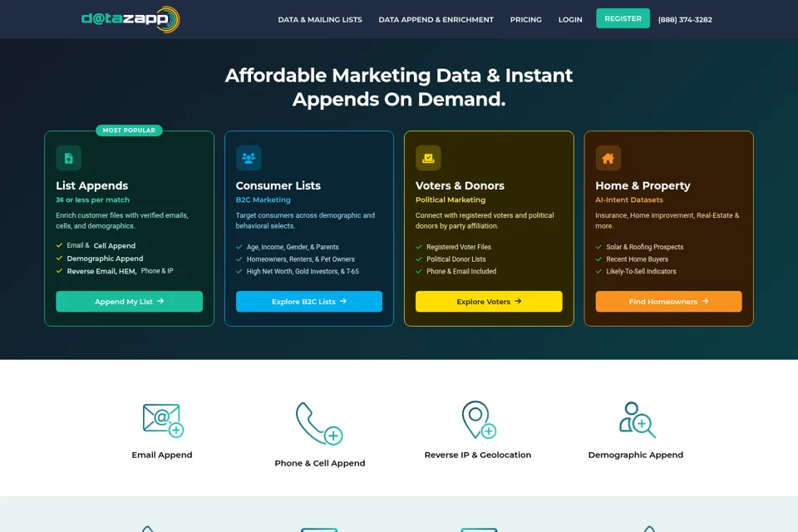Click 'Likely-To-Sell Indicators' item

[x=641, y=271]
